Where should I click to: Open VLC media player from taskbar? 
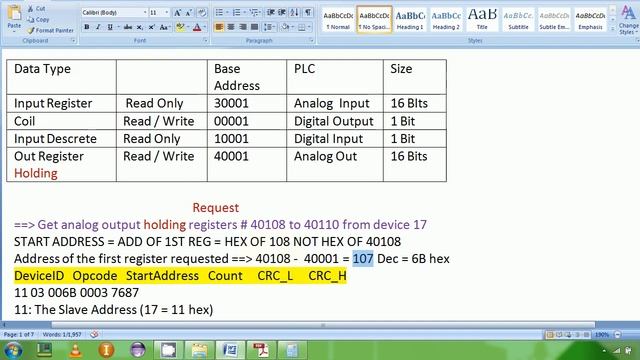76,350
